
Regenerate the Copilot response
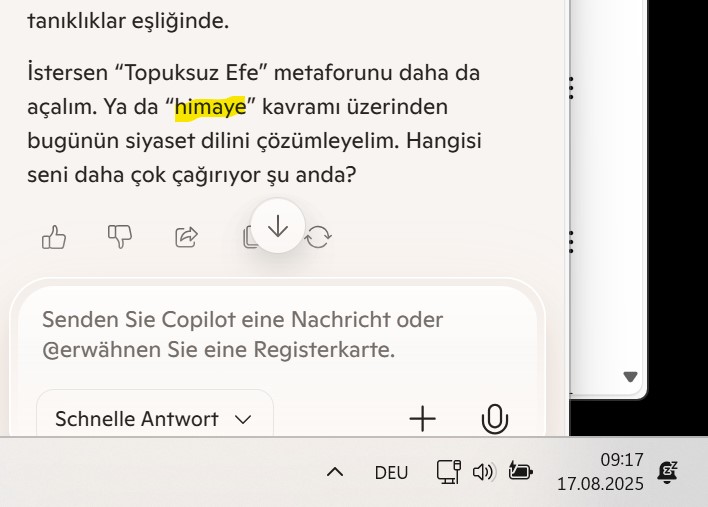coord(319,237)
